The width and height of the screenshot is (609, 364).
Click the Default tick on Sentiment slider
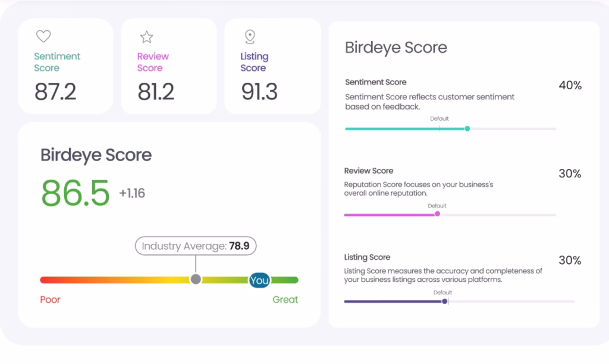pyautogui.click(x=440, y=128)
